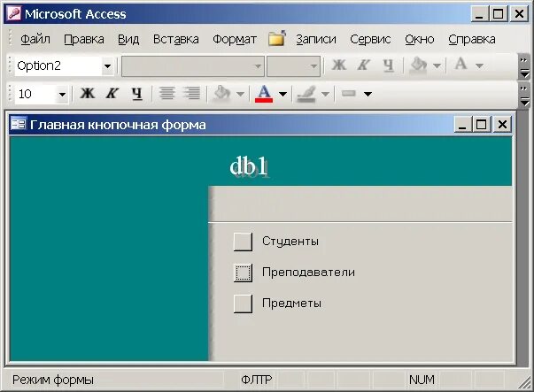
Task: Open the Вставка menu
Action: tap(175, 39)
